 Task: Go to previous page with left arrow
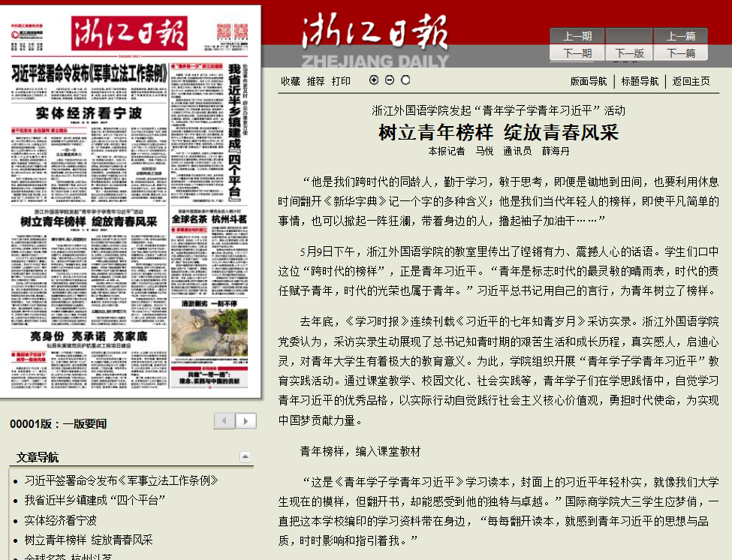coord(224,421)
